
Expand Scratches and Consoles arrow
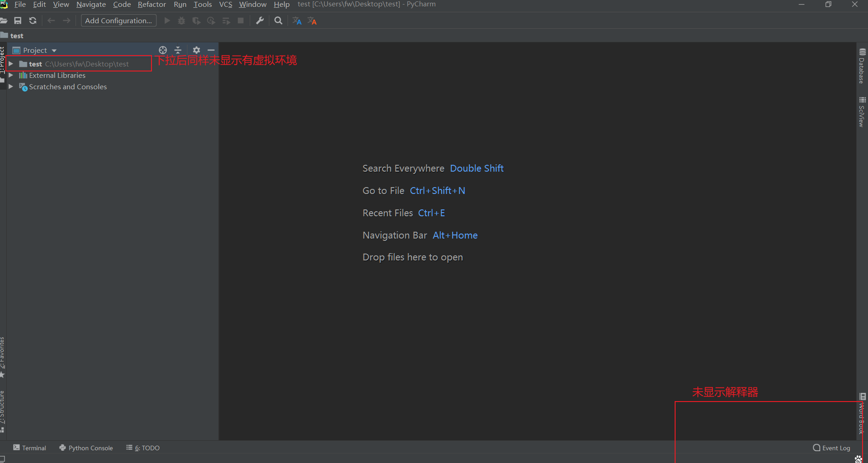[11, 86]
